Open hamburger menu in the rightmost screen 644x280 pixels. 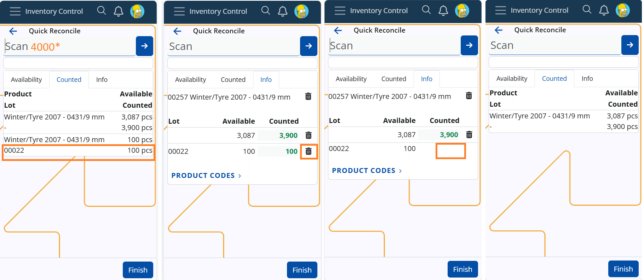[x=501, y=10]
